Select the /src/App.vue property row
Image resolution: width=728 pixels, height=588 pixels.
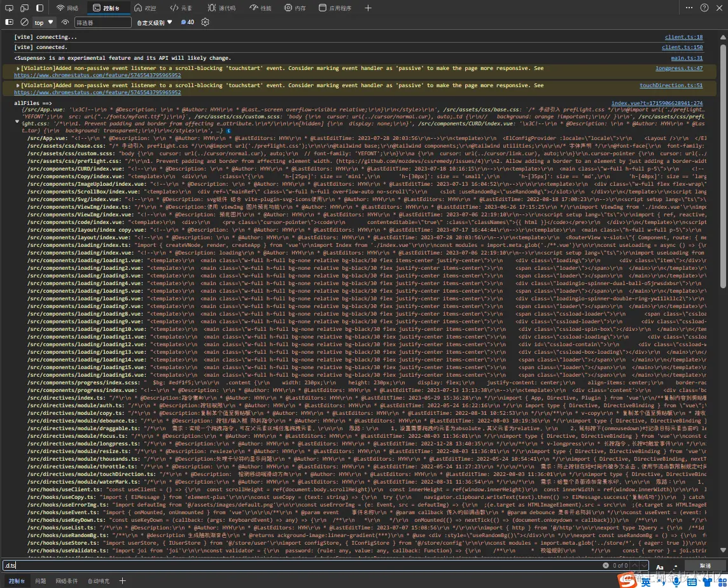click(x=367, y=138)
